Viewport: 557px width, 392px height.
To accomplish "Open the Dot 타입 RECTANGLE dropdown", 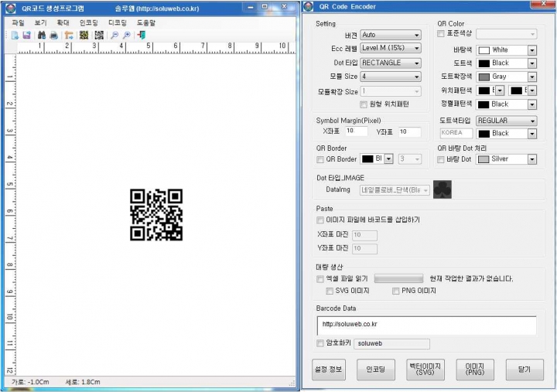I will point(391,63).
